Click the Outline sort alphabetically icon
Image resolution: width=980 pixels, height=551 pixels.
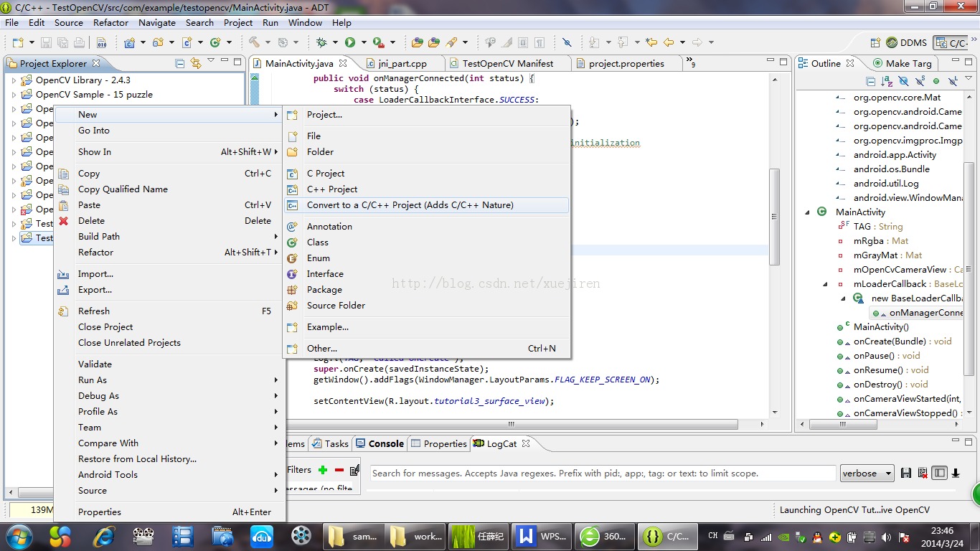point(887,81)
